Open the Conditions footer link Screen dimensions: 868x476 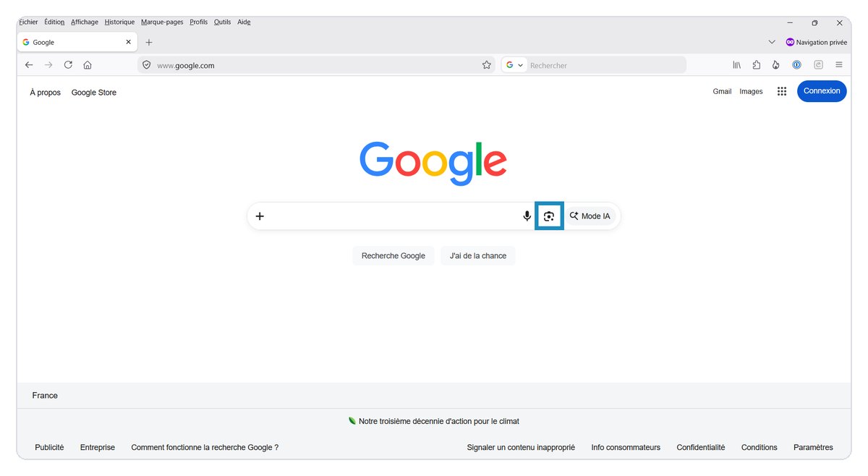(x=759, y=447)
